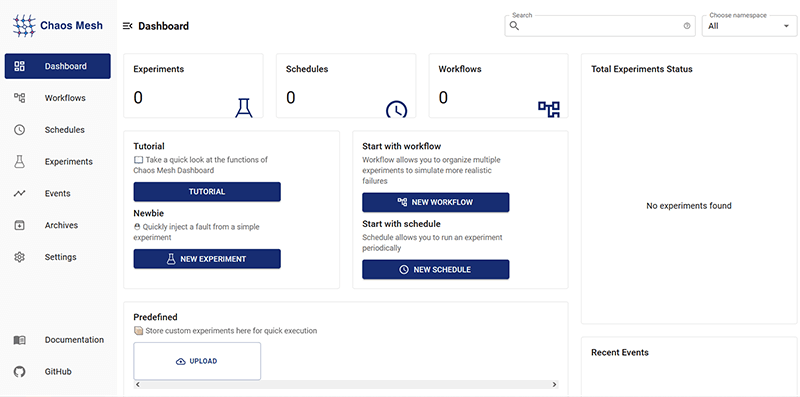Click the Search input field
Image resolution: width=800 pixels, height=397 pixels.
point(600,26)
